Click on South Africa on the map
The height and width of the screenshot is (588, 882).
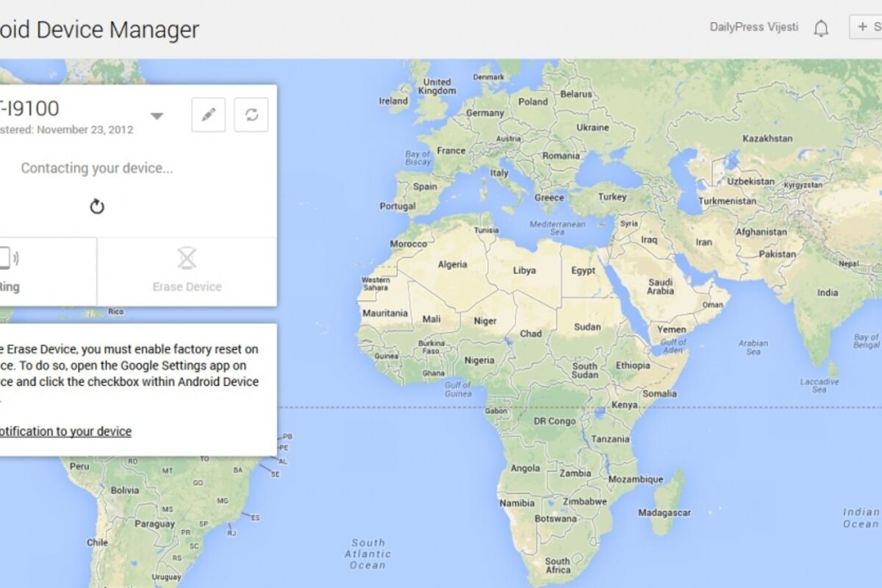(557, 565)
